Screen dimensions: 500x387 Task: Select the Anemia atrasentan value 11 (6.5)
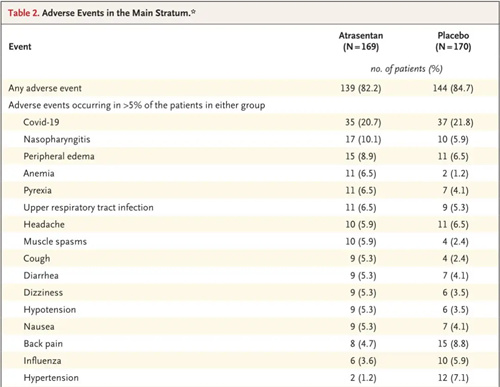pos(361,174)
